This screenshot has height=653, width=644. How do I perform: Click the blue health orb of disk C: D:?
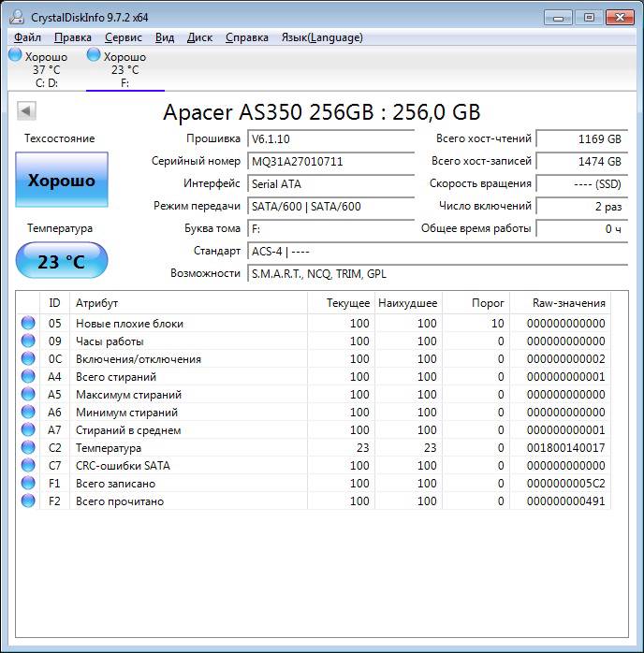pos(15,56)
